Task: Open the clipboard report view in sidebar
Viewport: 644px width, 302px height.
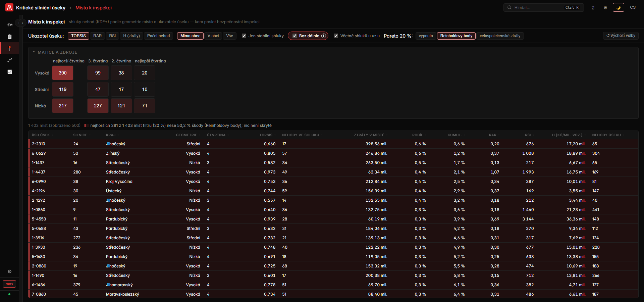Action: coord(10,37)
